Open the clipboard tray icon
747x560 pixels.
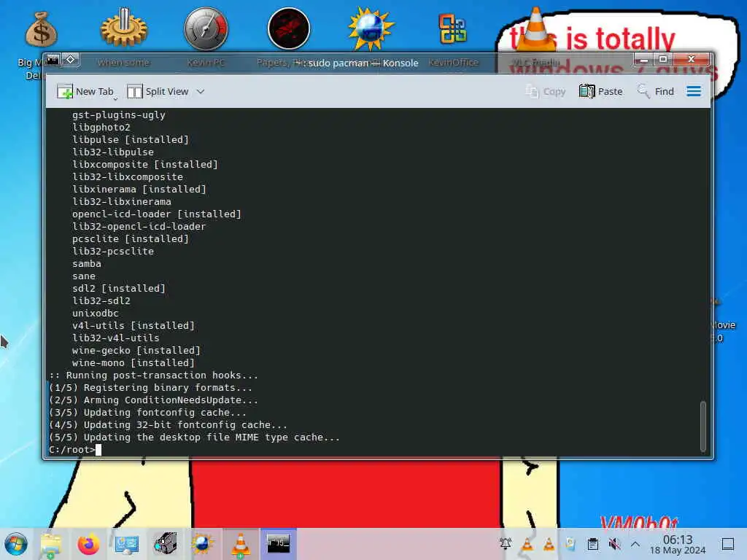pyautogui.click(x=592, y=544)
